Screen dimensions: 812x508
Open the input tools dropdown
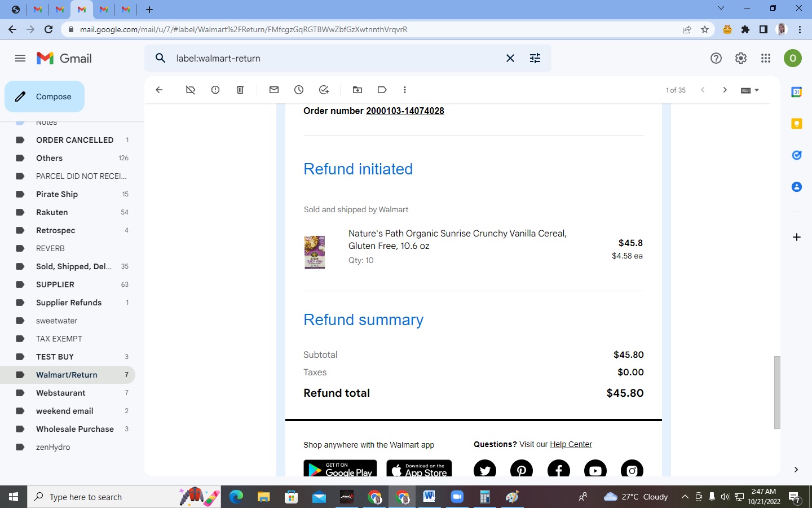click(x=749, y=90)
